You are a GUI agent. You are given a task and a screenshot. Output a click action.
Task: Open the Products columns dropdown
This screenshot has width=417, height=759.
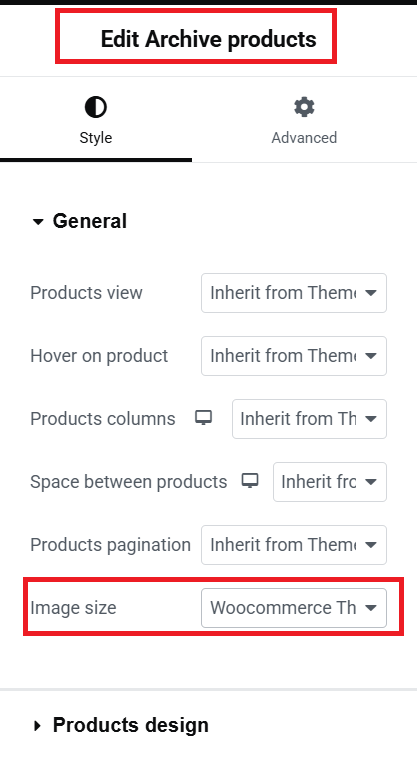309,419
